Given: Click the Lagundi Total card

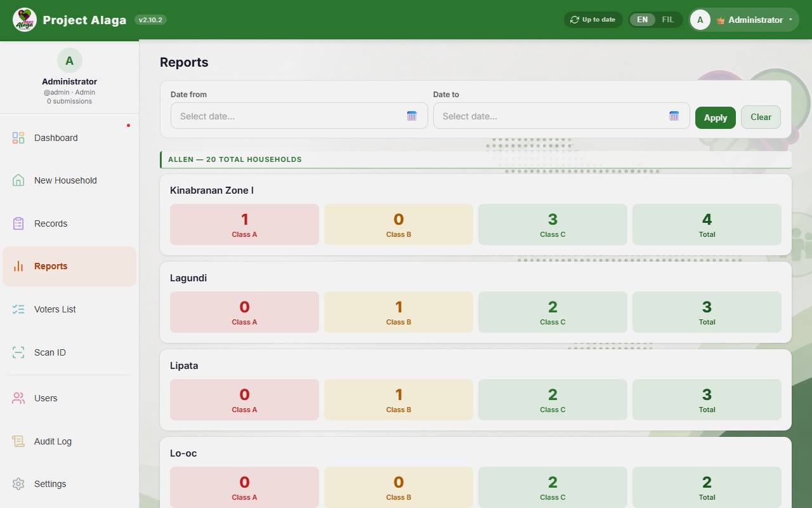Looking at the screenshot, I should pos(707,312).
